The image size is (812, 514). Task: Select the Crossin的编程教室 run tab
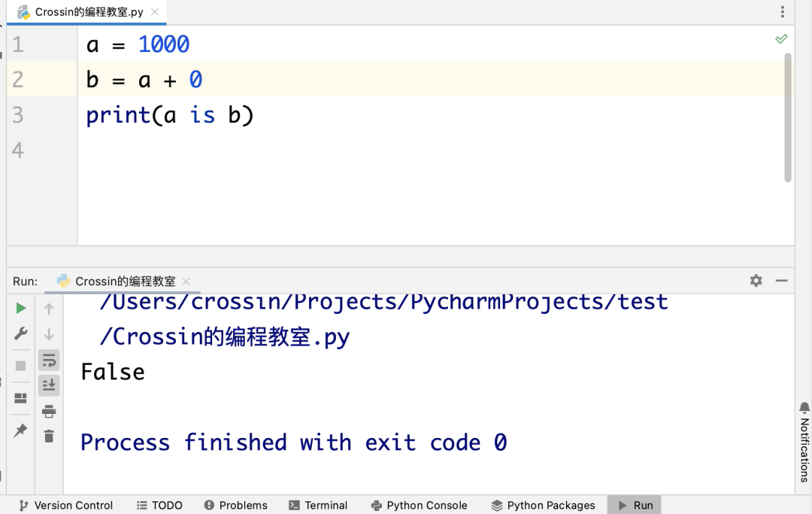tap(123, 281)
